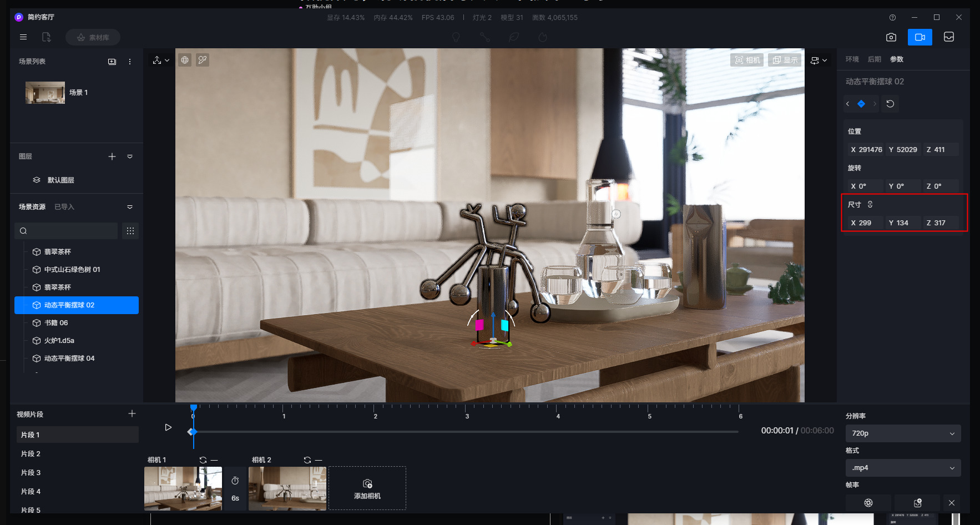Open the 720p resolution dropdown

coord(903,433)
